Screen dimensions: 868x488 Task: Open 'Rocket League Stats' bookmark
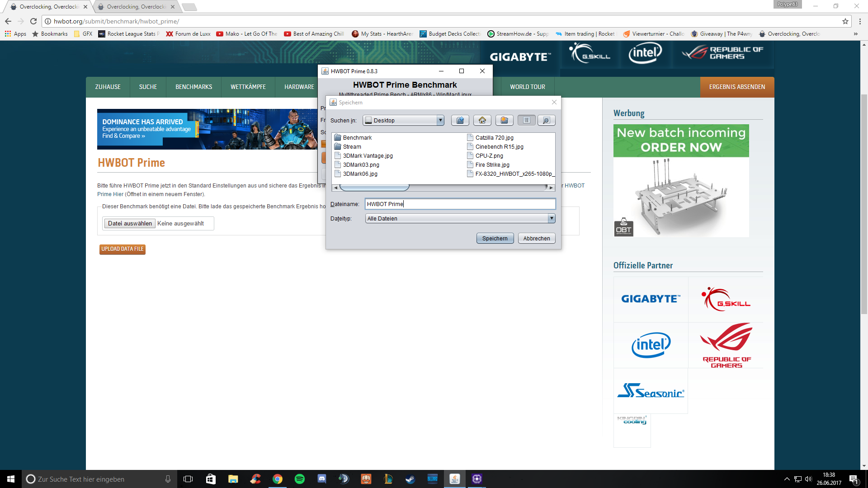(129, 34)
